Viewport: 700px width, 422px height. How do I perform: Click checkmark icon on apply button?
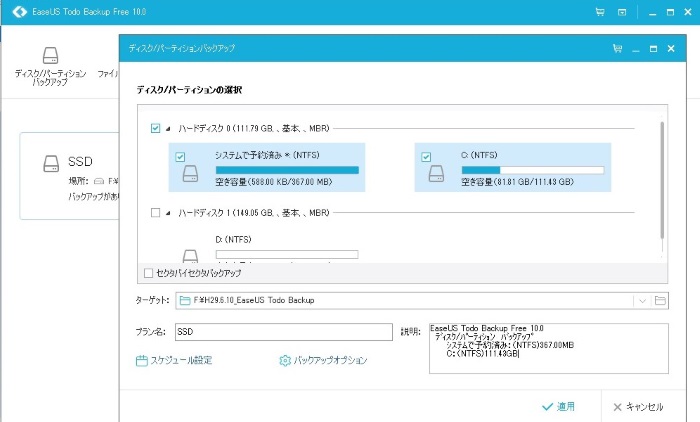[547, 407]
